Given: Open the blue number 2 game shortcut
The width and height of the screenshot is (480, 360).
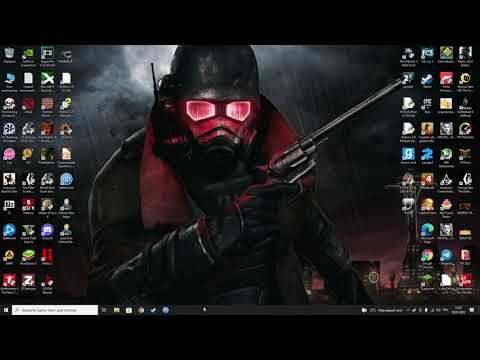Looking at the screenshot, I should [x=427, y=156].
